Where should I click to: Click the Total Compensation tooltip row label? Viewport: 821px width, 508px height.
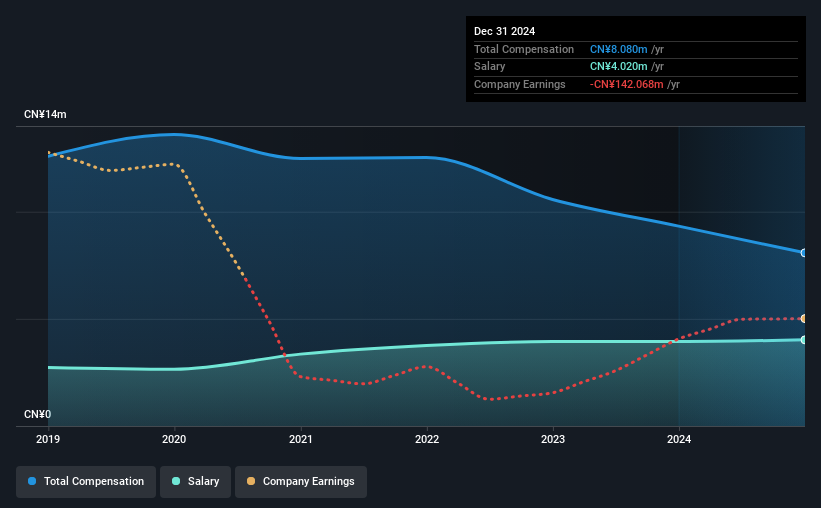point(524,49)
